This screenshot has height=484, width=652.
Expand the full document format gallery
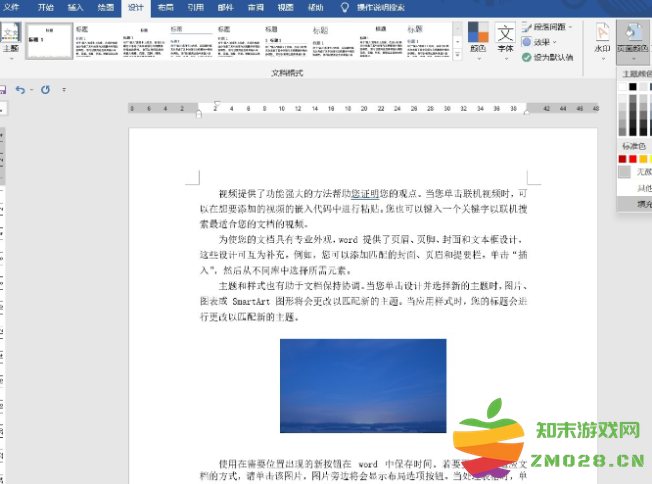pyautogui.click(x=457, y=54)
